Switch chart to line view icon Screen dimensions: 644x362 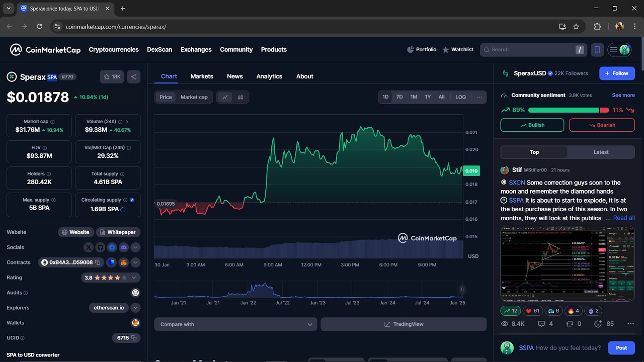click(225, 97)
